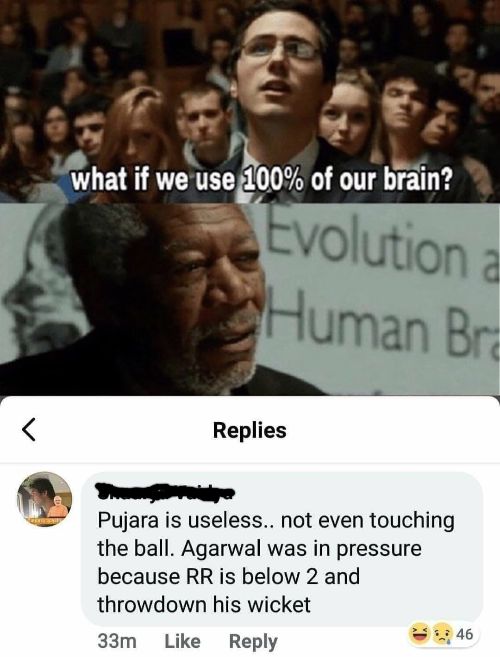Open the commenter's profile picture

[x=44, y=499]
